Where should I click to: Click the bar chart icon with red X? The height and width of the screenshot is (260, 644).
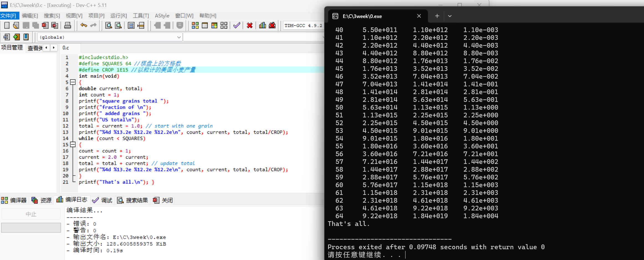coord(272,25)
